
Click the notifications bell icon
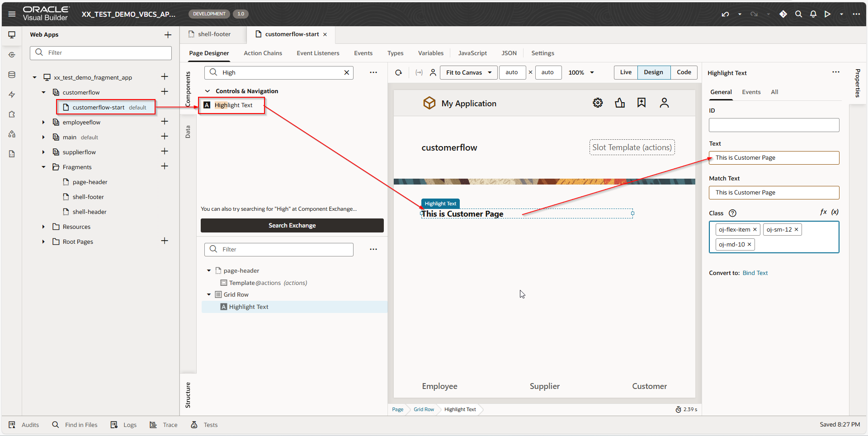pyautogui.click(x=813, y=14)
